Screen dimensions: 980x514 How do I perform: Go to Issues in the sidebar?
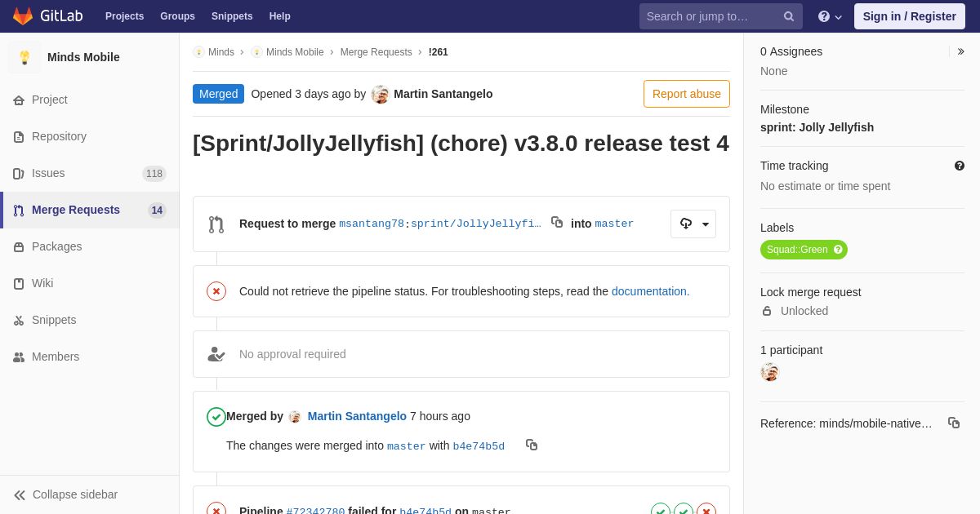click(x=48, y=173)
